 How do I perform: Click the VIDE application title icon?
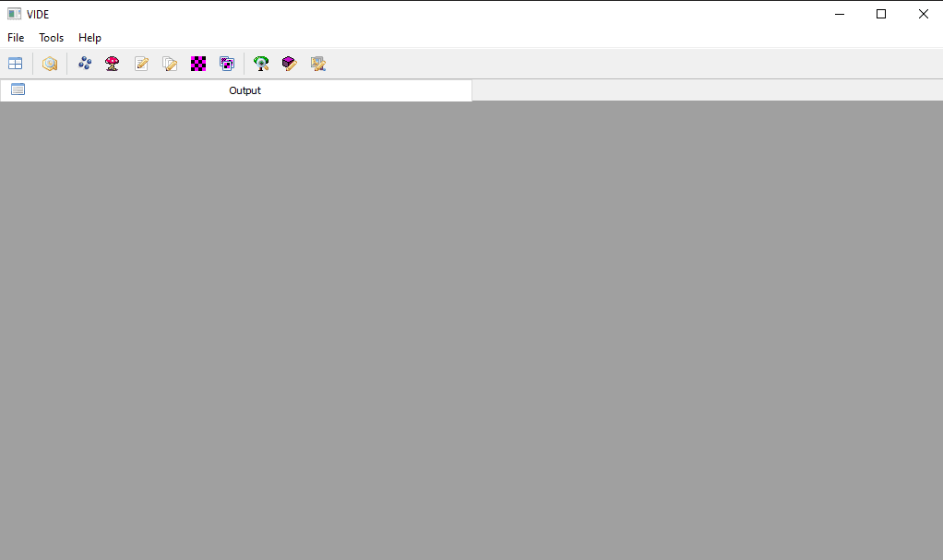click(14, 14)
